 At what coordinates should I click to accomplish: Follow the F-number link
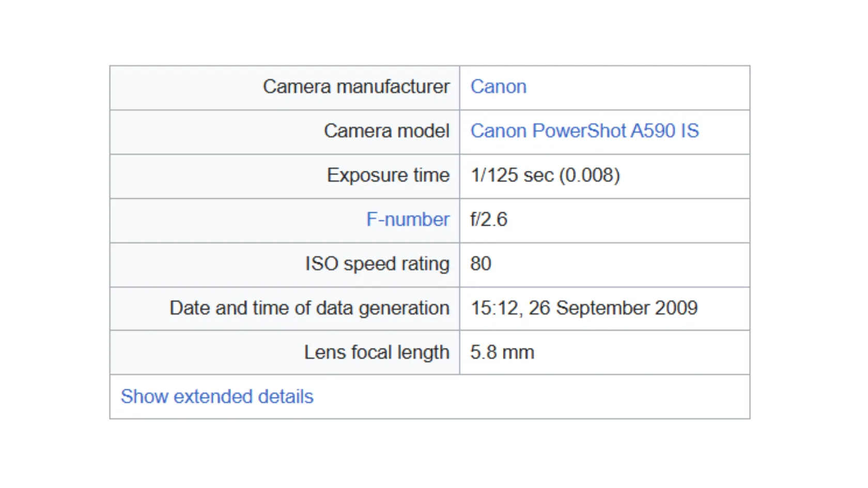click(x=408, y=219)
